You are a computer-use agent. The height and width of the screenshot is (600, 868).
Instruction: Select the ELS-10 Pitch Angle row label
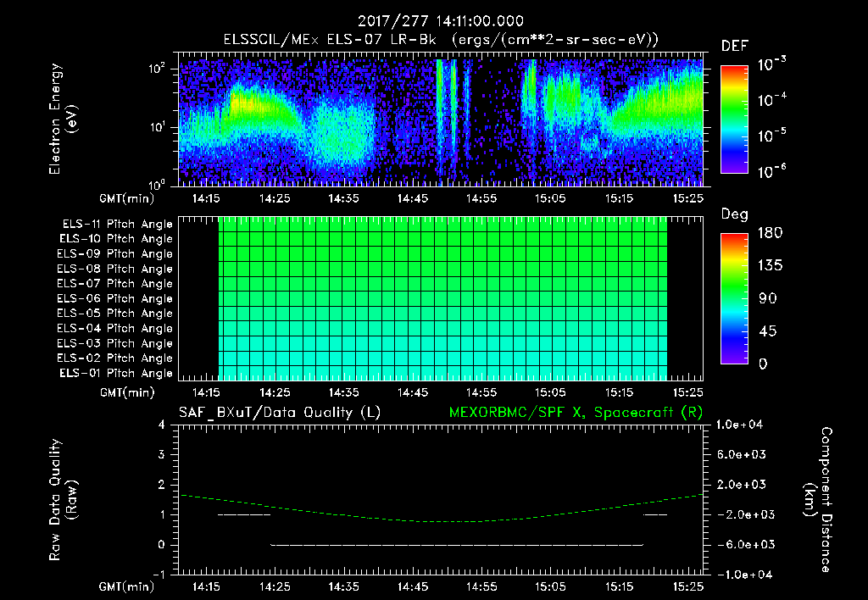(116, 239)
